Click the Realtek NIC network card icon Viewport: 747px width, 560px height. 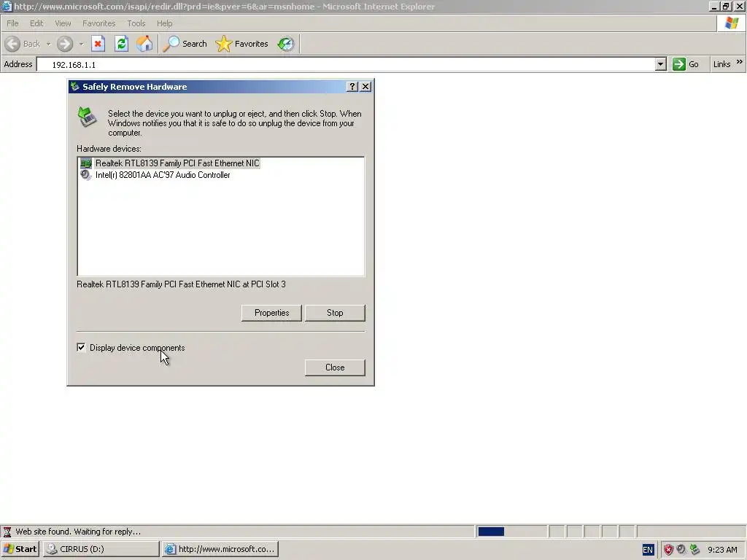point(86,163)
